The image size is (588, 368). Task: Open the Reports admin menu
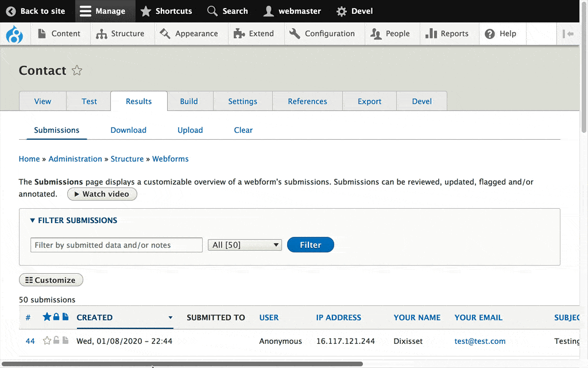447,34
